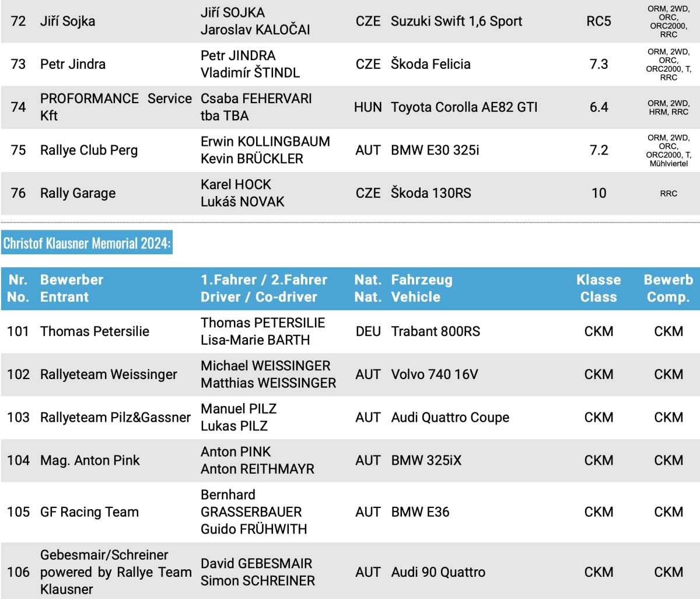Select the Bewerb / Comp. column header
Screen dimensions: 700x599
[x=668, y=288]
